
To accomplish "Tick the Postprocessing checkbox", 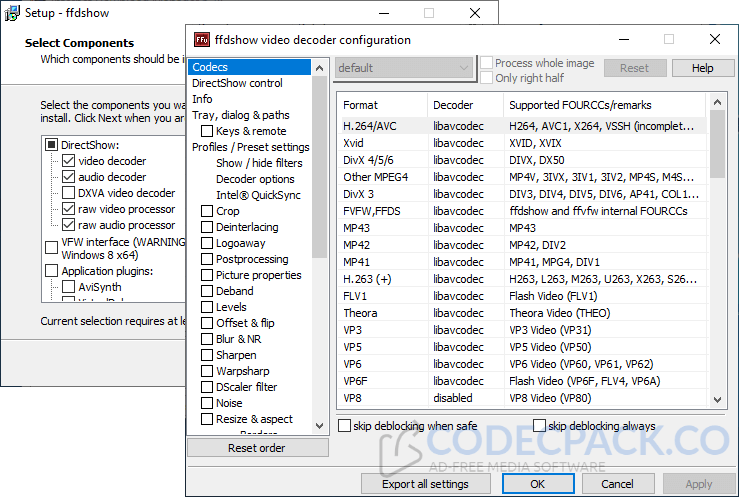I will [x=207, y=259].
